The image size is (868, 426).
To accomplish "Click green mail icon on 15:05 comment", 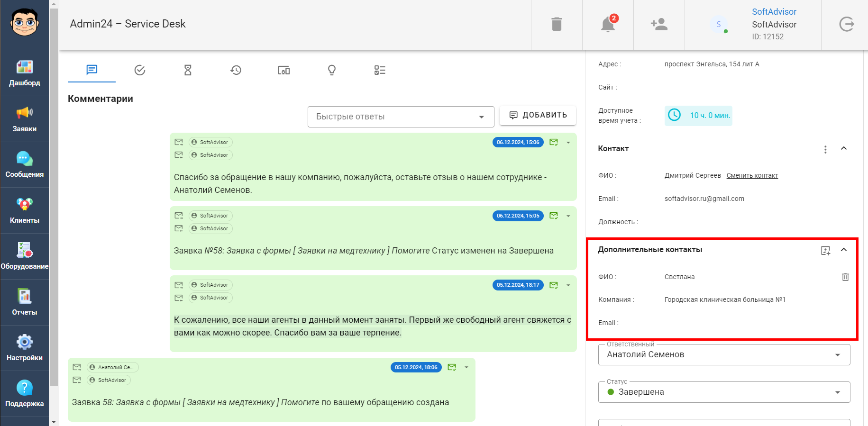I will point(554,216).
